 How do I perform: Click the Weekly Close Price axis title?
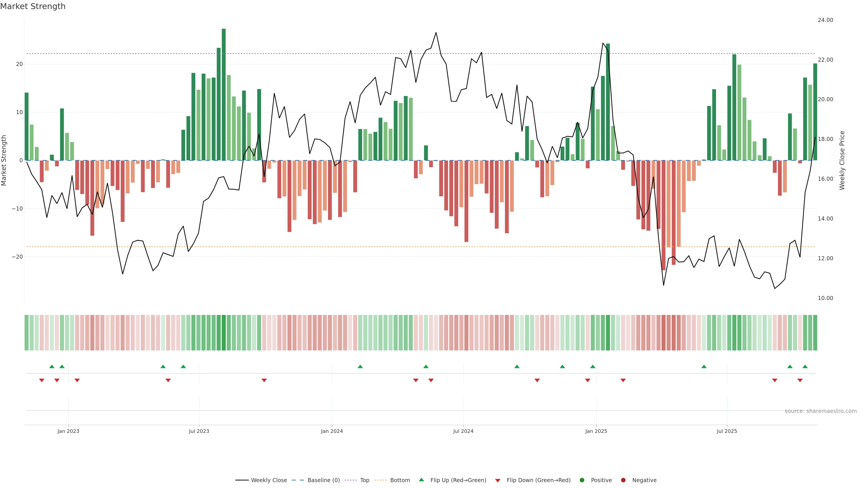pos(842,160)
